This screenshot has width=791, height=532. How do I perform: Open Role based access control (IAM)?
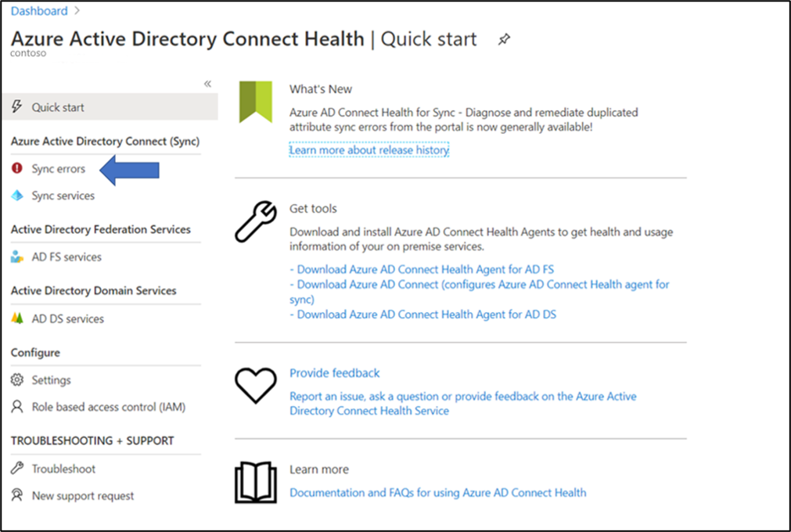pyautogui.click(x=109, y=407)
